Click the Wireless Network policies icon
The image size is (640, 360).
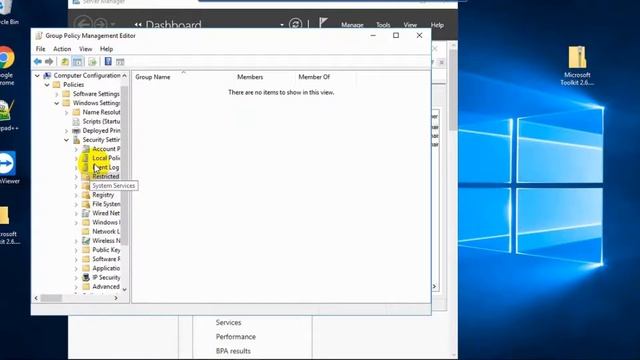coord(86,240)
